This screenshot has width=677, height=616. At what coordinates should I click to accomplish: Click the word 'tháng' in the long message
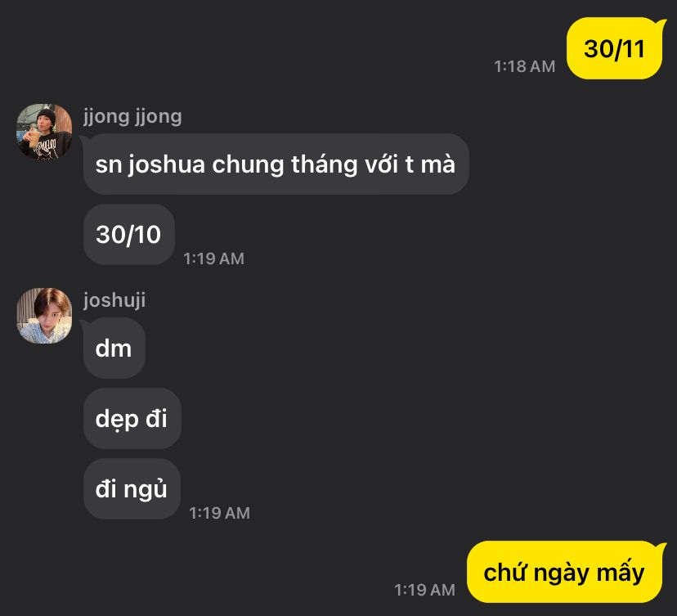point(325,164)
